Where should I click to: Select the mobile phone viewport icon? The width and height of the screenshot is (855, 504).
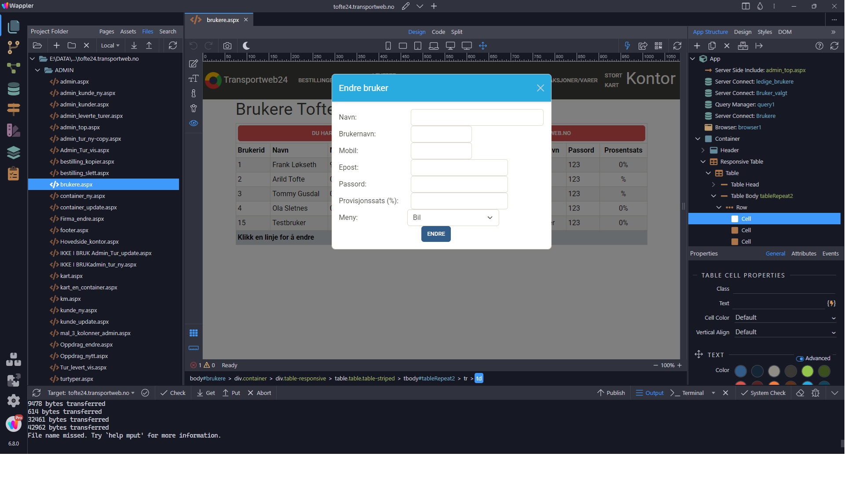click(388, 46)
